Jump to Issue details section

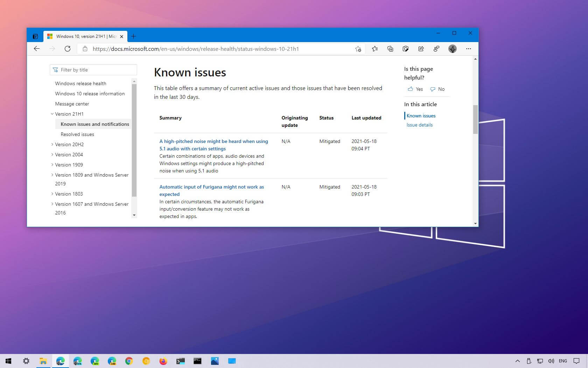coord(419,125)
